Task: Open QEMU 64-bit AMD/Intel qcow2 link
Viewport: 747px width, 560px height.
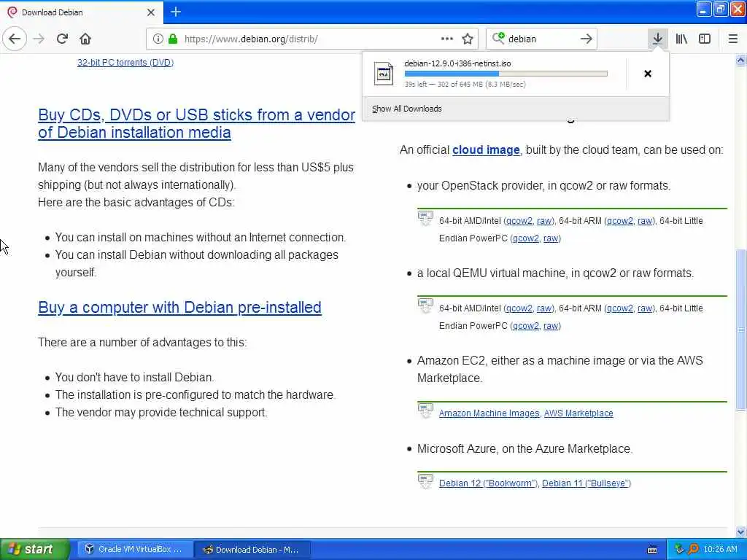Action: (x=519, y=308)
